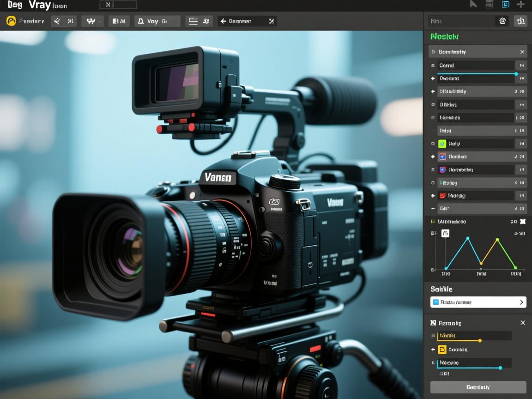Click the red icon in the layer list
This screenshot has width=532, height=399.
pyautogui.click(x=442, y=196)
